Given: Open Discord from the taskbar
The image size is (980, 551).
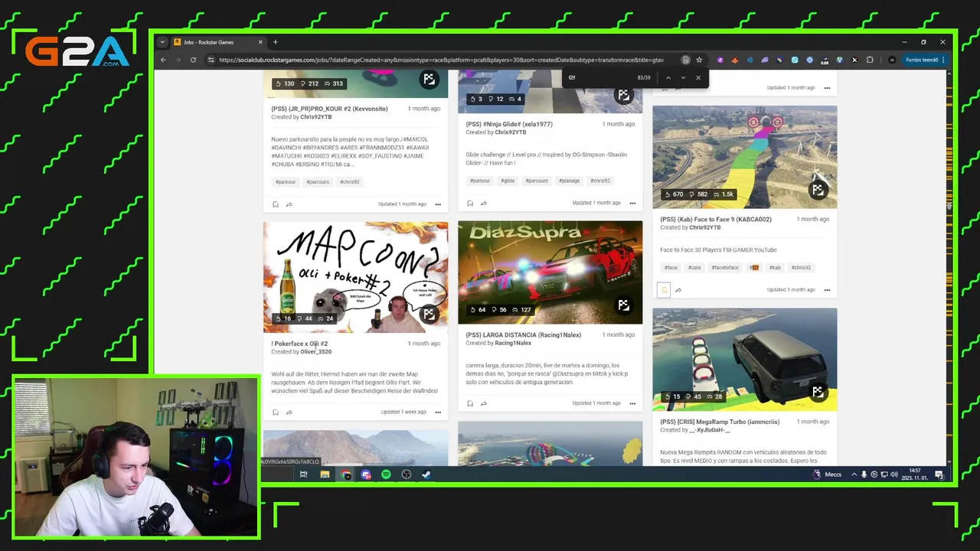Looking at the screenshot, I should point(366,474).
